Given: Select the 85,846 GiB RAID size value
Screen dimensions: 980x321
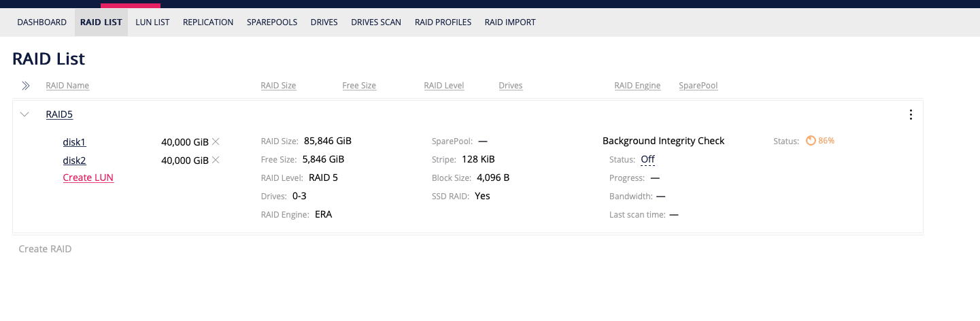Looking at the screenshot, I should 328,141.
